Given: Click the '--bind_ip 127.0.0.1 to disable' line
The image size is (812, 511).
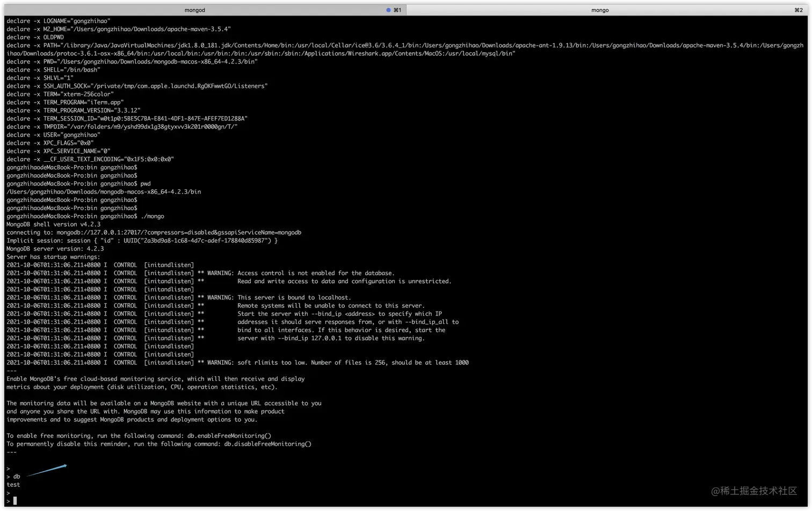Looking at the screenshot, I should pos(215,338).
